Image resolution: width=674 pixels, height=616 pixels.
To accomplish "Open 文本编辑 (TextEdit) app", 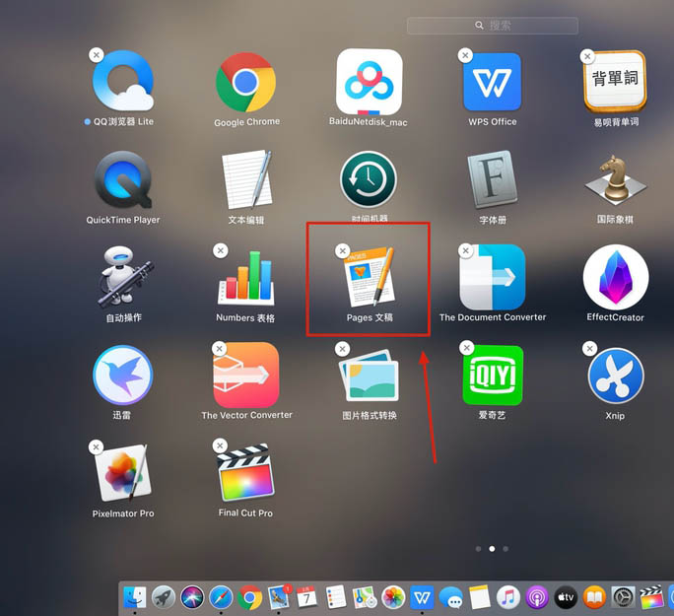I will coord(246,179).
